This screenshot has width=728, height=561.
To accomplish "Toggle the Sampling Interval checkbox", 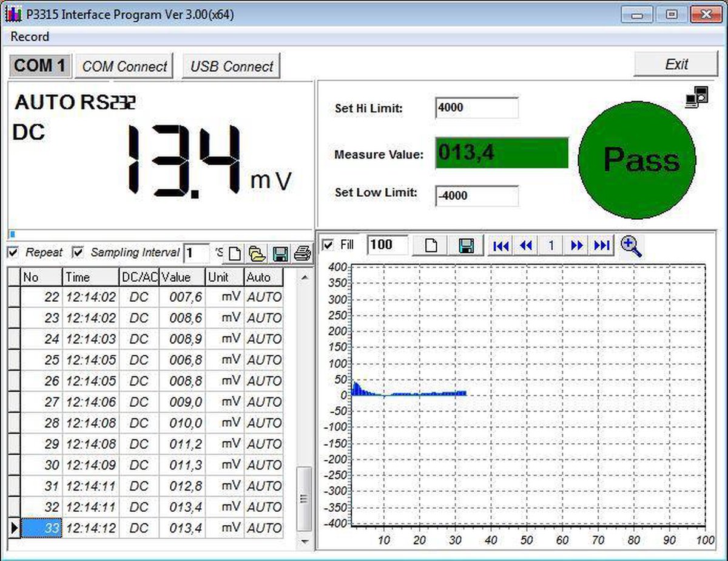I will tap(78, 252).
